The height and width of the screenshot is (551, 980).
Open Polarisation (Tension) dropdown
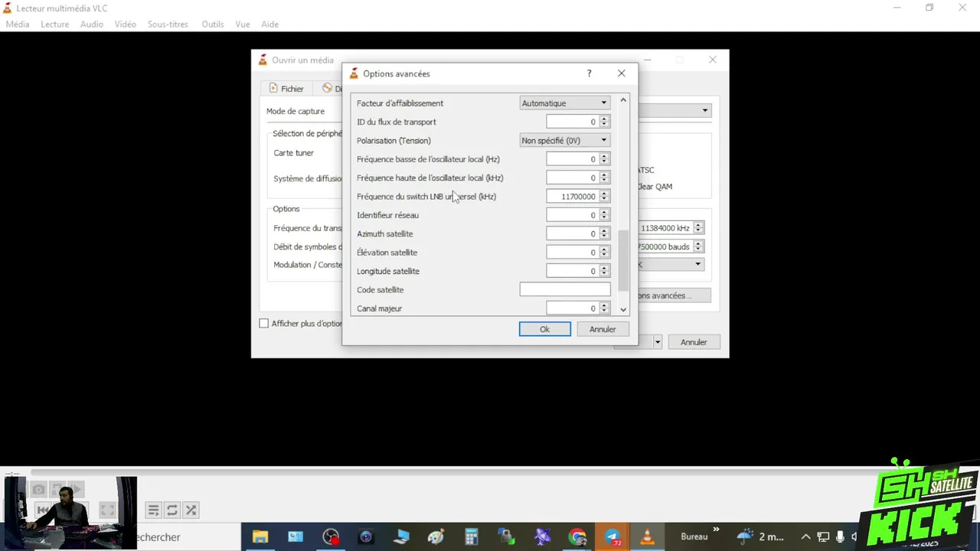(x=564, y=141)
